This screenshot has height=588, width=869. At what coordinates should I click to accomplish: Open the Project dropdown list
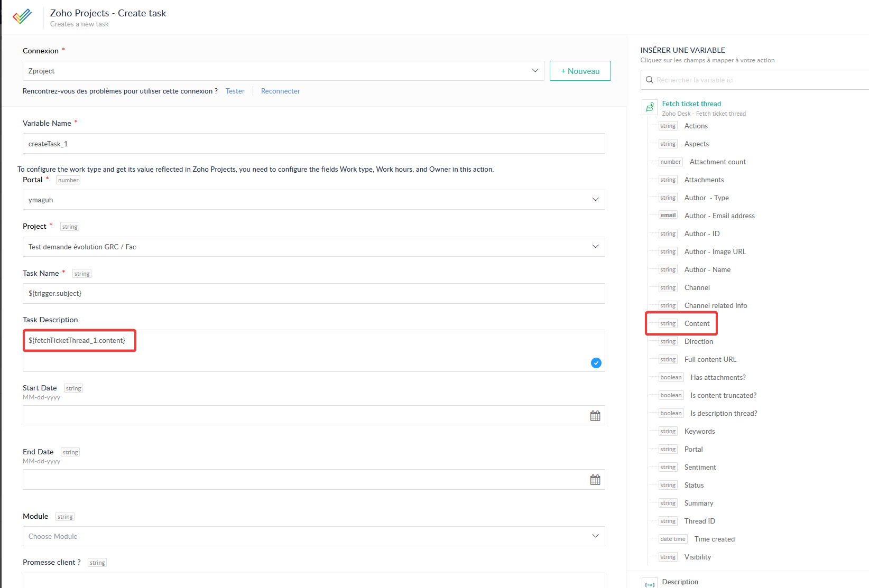pos(314,247)
